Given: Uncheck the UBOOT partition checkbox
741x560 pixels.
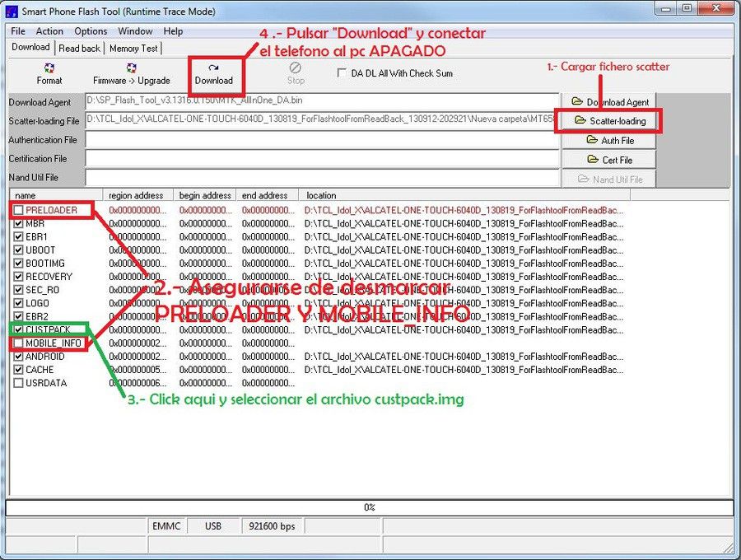Looking at the screenshot, I should coord(18,250).
